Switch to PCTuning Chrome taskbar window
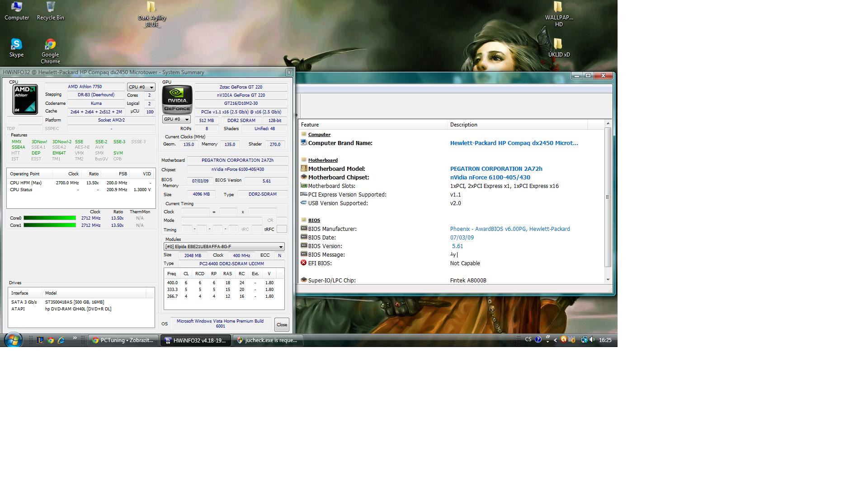Screen dimensions: 868x488 point(123,340)
